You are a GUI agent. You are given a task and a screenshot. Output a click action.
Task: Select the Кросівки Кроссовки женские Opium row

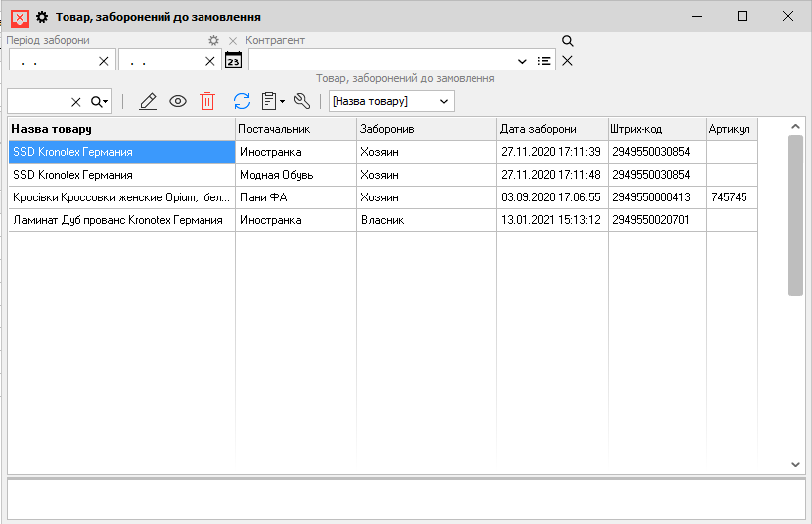coord(117,197)
